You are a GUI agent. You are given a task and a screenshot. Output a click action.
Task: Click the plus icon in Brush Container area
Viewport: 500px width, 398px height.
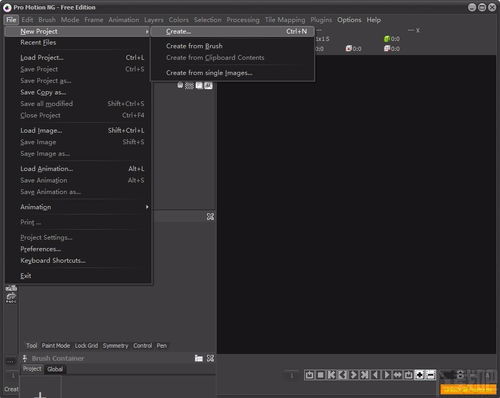40,395
